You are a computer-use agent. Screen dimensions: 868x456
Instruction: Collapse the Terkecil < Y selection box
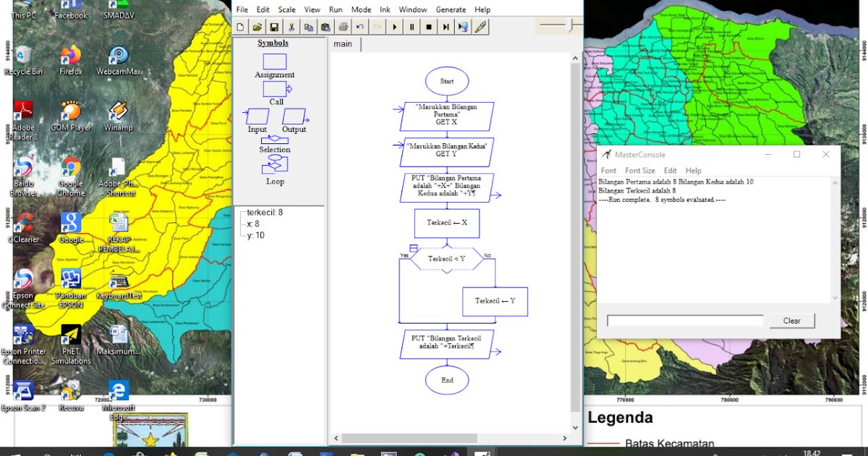pos(413,248)
